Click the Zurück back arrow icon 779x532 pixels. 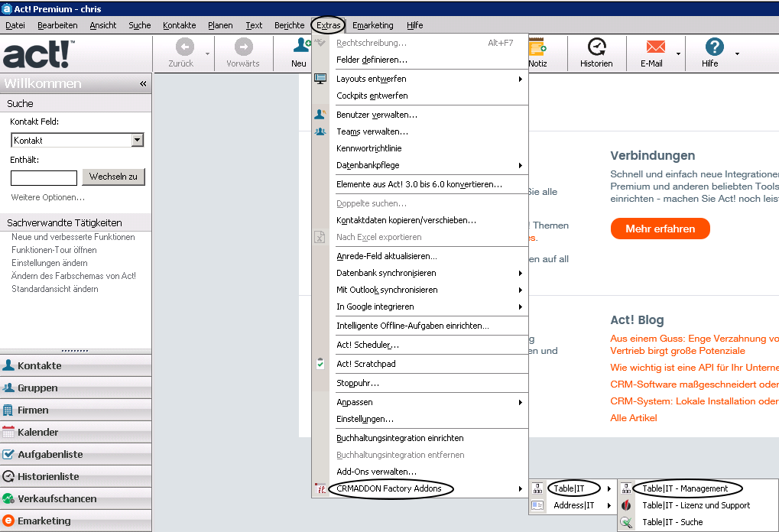[x=185, y=47]
